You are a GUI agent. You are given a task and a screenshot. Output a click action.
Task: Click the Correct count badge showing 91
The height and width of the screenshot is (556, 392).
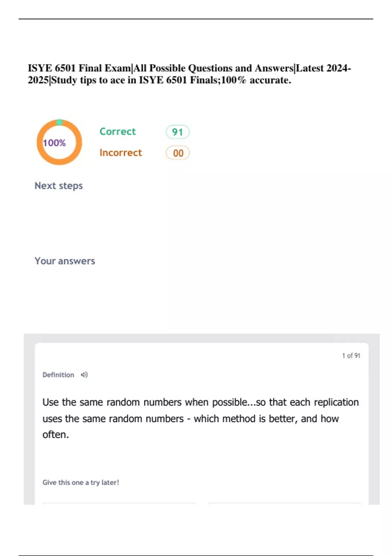coord(177,132)
